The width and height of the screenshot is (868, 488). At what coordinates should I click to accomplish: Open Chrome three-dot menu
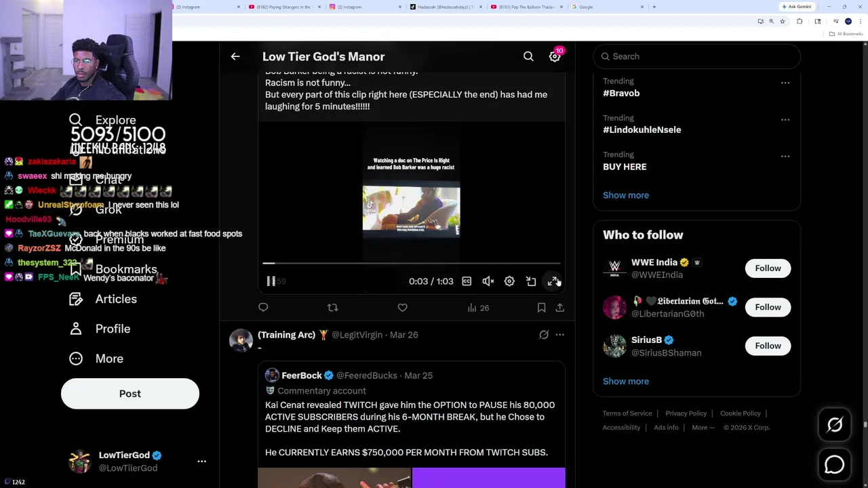tap(861, 22)
